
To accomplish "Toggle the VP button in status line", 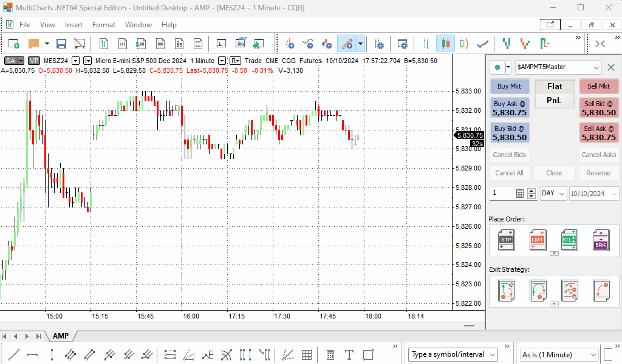I will tap(34, 61).
